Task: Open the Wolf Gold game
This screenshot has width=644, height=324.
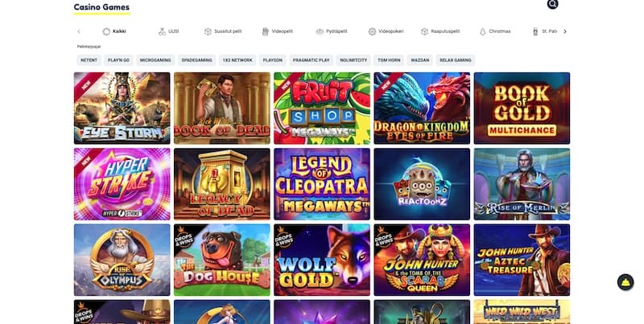Action: (x=322, y=260)
